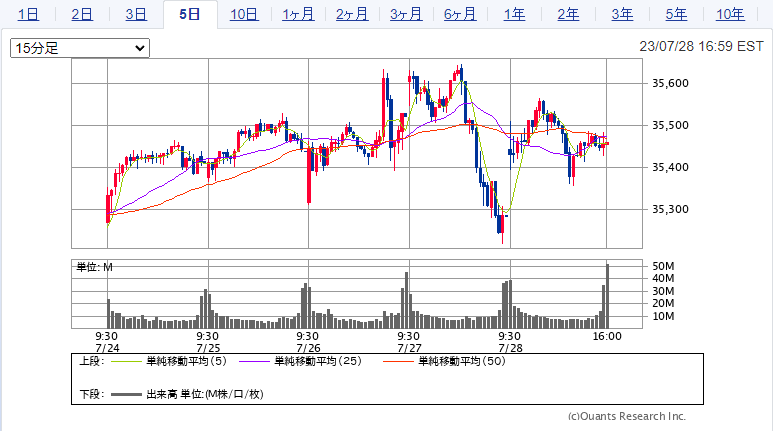This screenshot has height=431, width=773.
Task: Click the 35,500 price axis label
Action: 670,125
